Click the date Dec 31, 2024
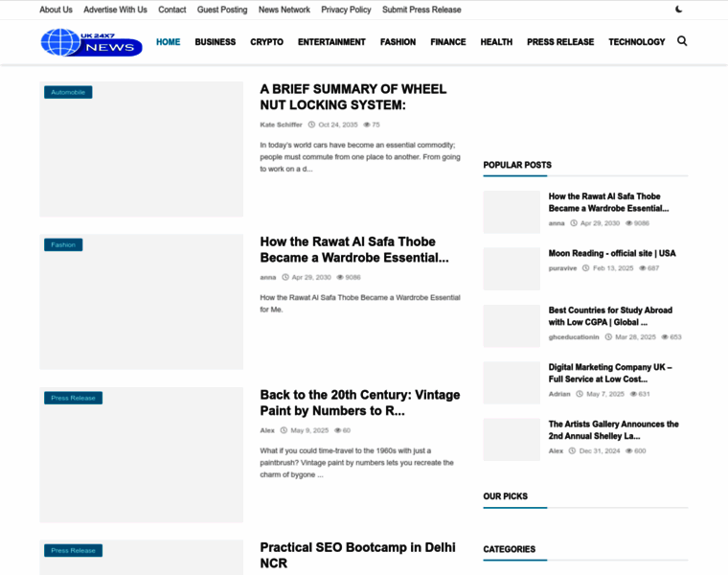The height and width of the screenshot is (575, 728). (x=600, y=451)
